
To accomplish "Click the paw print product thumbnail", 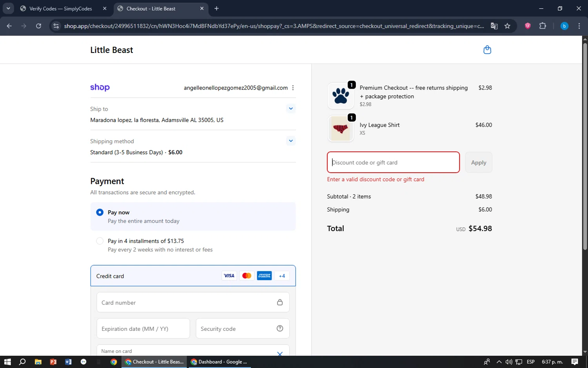I will 341,96.
